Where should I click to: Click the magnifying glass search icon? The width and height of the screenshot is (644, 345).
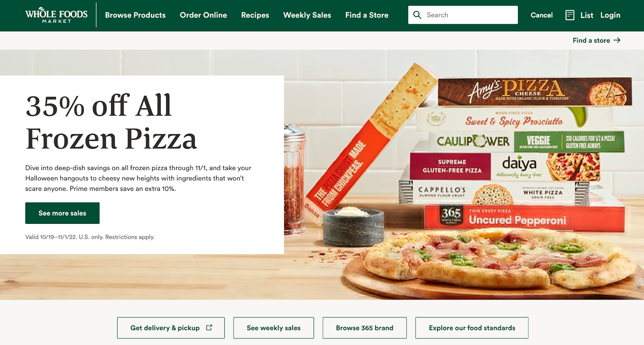point(417,15)
